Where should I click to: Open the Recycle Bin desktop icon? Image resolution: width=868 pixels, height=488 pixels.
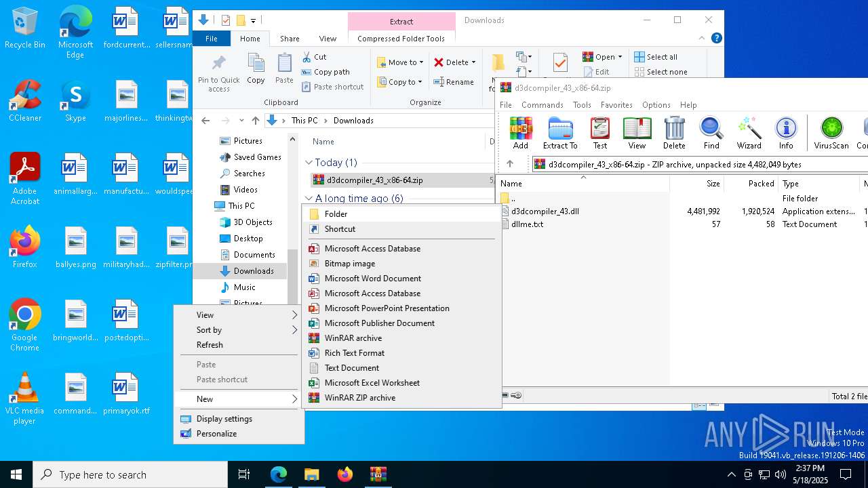(x=25, y=28)
